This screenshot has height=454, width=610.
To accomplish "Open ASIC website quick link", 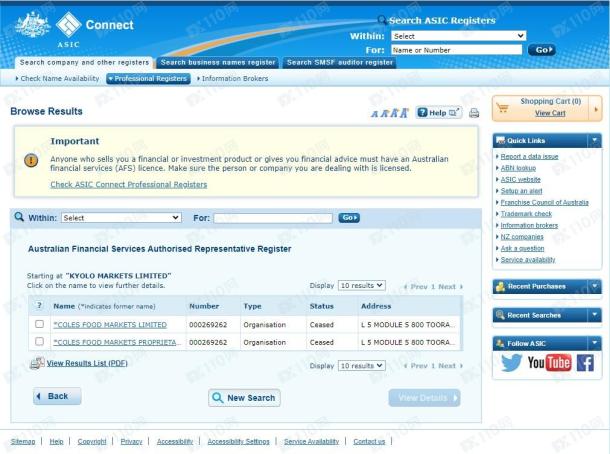I will click(521, 179).
